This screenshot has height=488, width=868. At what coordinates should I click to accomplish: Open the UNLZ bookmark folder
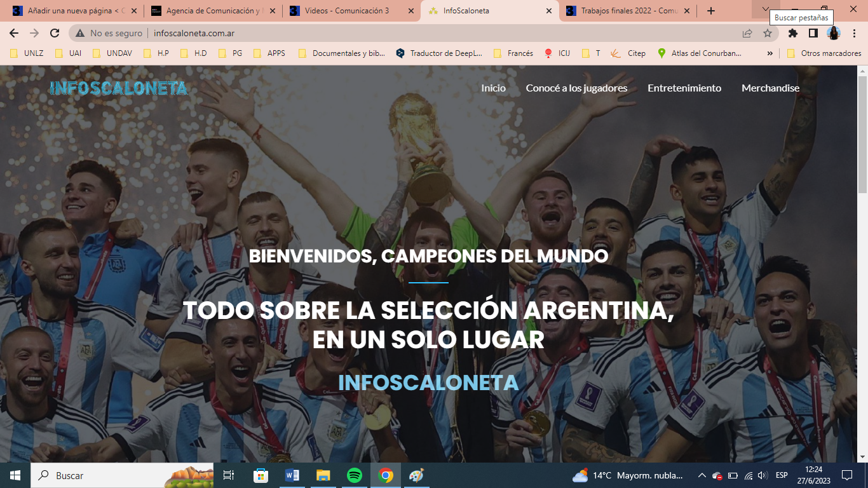coord(27,53)
